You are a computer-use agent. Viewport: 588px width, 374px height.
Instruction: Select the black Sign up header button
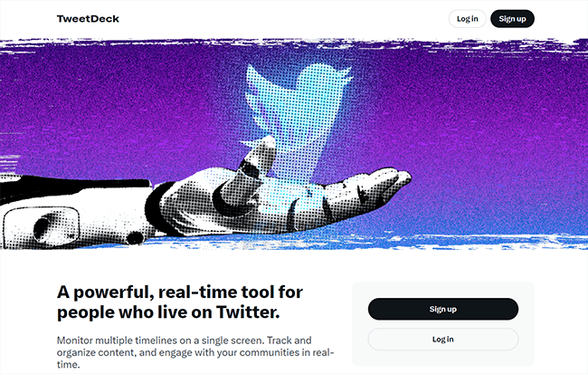point(512,19)
